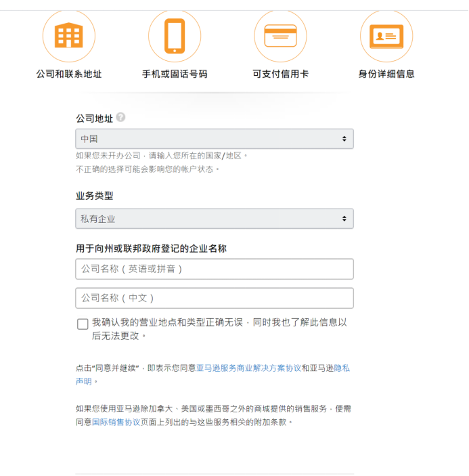Open the 亚马逊服务商业解决方案协议 link
The height and width of the screenshot is (476, 469).
coord(248,368)
